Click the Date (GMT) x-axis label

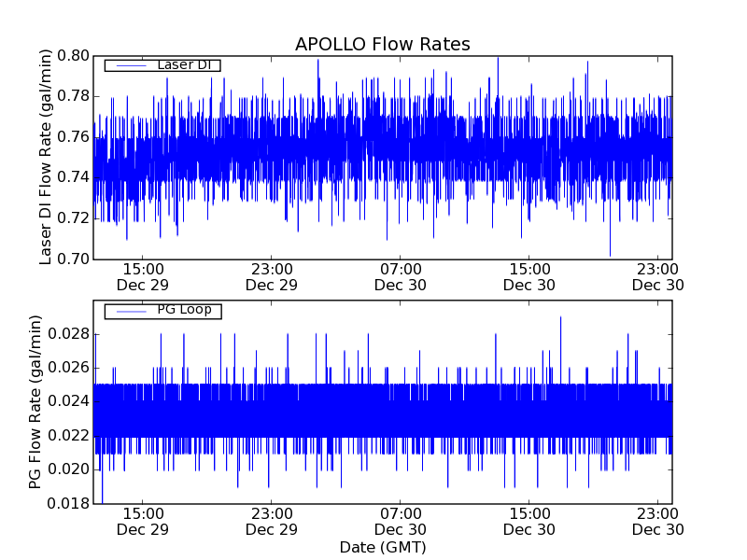[382, 546]
